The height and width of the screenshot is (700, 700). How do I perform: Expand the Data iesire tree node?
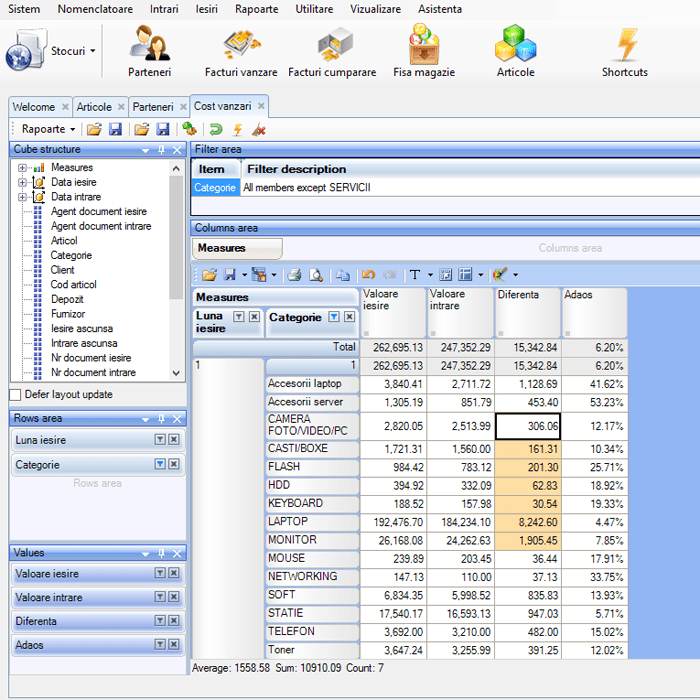tap(22, 183)
